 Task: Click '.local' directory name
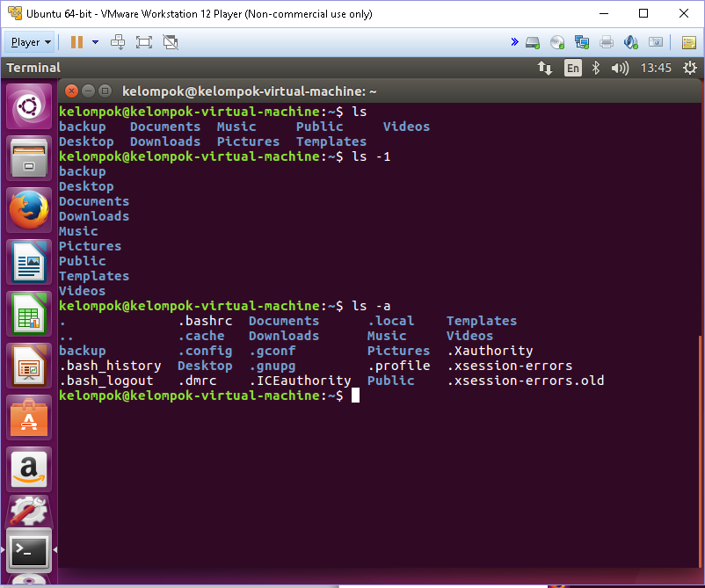coord(390,321)
